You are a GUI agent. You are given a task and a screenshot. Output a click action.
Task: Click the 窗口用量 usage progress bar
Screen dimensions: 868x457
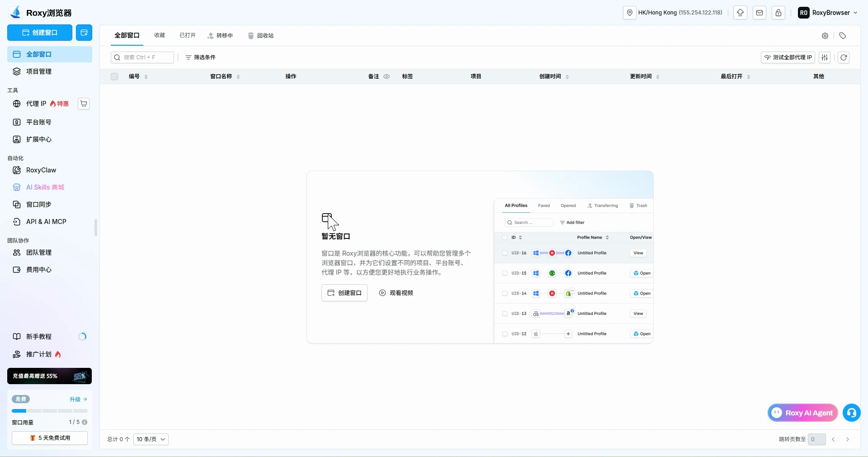[50, 411]
